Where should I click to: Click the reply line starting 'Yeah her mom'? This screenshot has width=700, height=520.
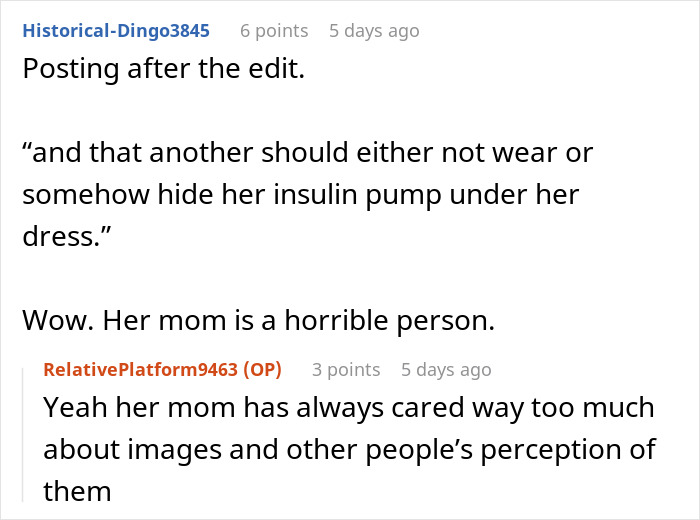tap(348, 408)
